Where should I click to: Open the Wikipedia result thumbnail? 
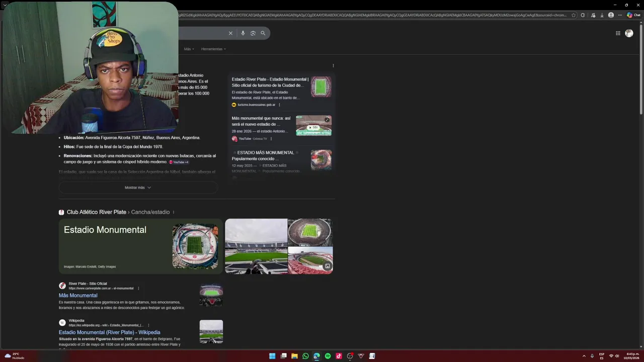[x=211, y=332]
